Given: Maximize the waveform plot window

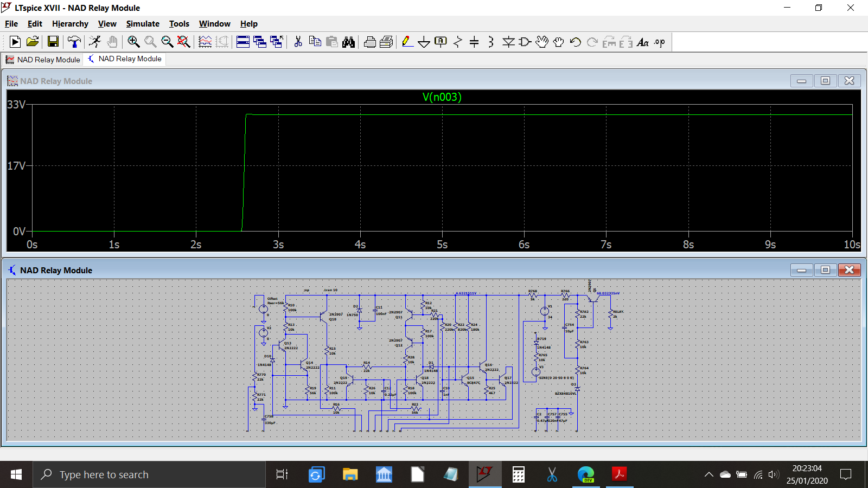Looking at the screenshot, I should [825, 81].
